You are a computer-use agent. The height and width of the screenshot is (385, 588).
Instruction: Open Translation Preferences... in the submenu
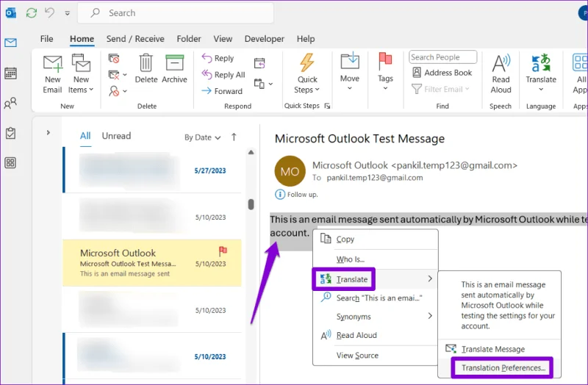click(500, 368)
